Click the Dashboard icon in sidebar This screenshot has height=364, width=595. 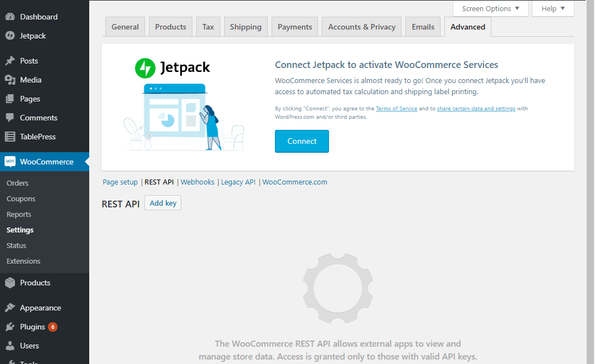pos(10,17)
